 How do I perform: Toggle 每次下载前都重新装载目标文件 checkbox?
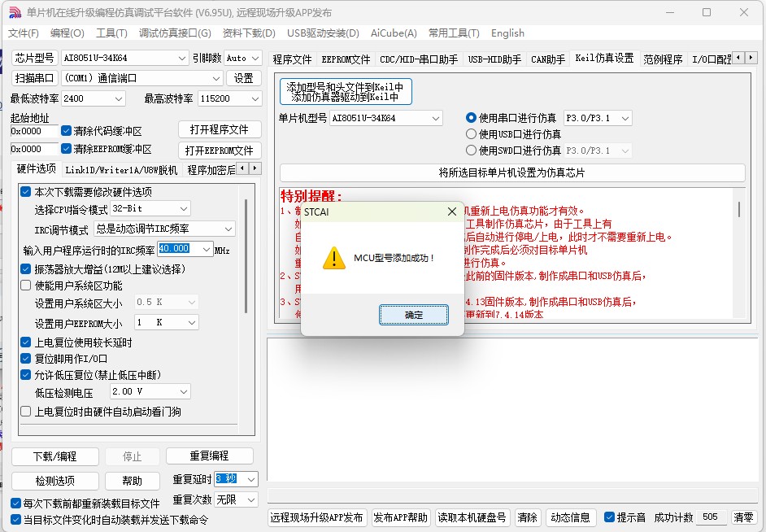15,504
